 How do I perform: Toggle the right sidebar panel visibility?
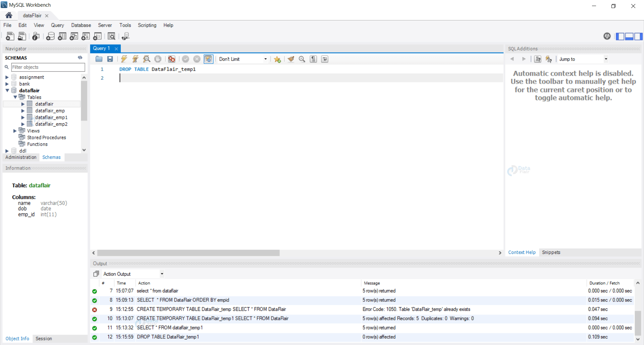(638, 36)
